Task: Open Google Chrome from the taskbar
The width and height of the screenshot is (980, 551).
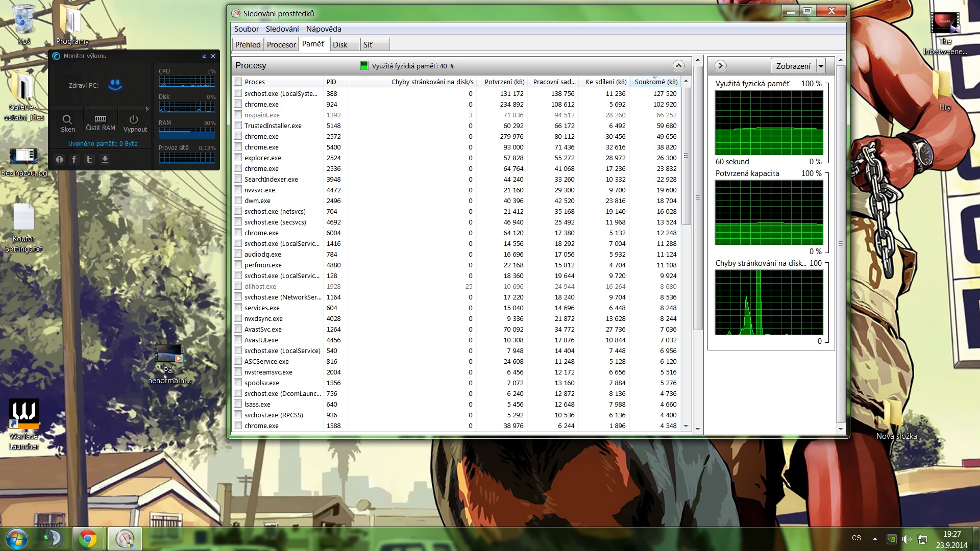Action: click(x=88, y=538)
